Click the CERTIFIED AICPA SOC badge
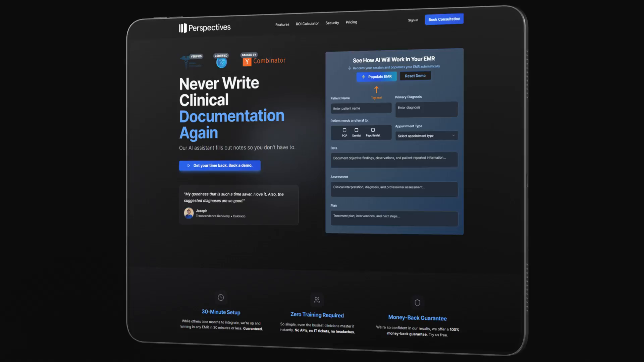This screenshot has height=362, width=644. 221,60
